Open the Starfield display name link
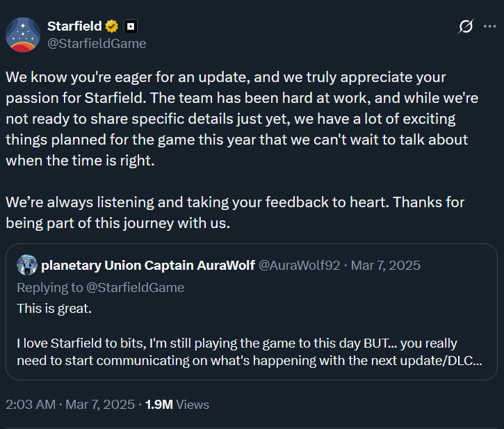This screenshot has height=429, width=504. 74,26
